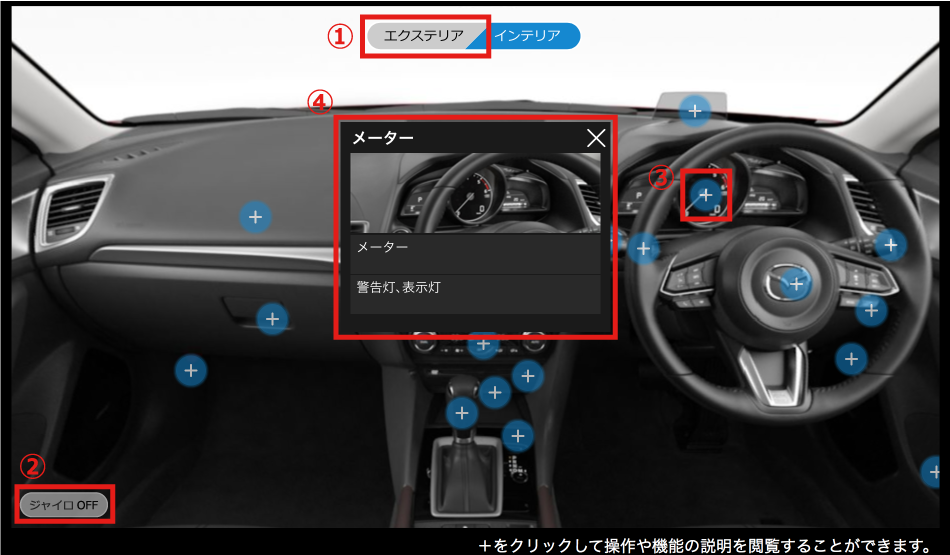Viewport: 950px width, 555px height.
Task: Click the partially hidden plus hotspot at far right edge
Action: (932, 470)
